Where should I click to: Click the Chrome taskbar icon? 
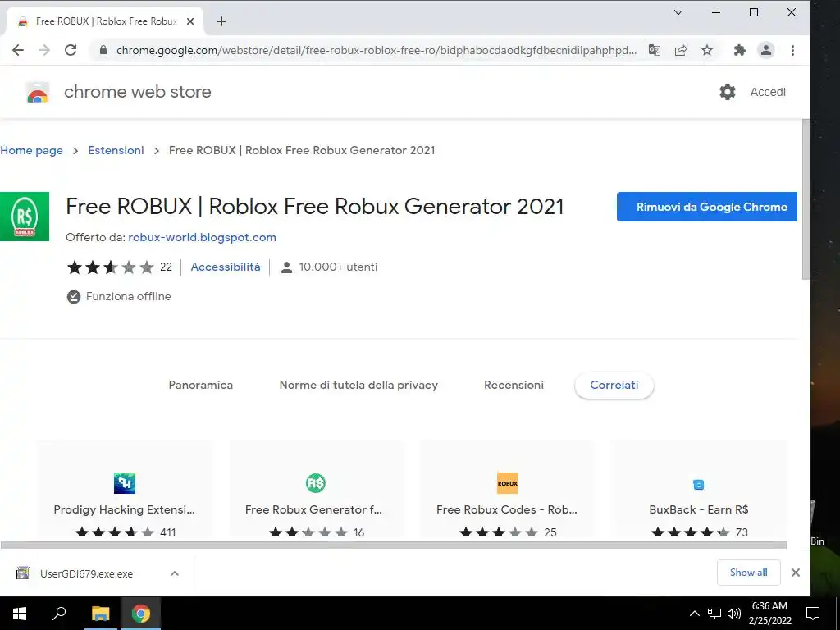[141, 614]
